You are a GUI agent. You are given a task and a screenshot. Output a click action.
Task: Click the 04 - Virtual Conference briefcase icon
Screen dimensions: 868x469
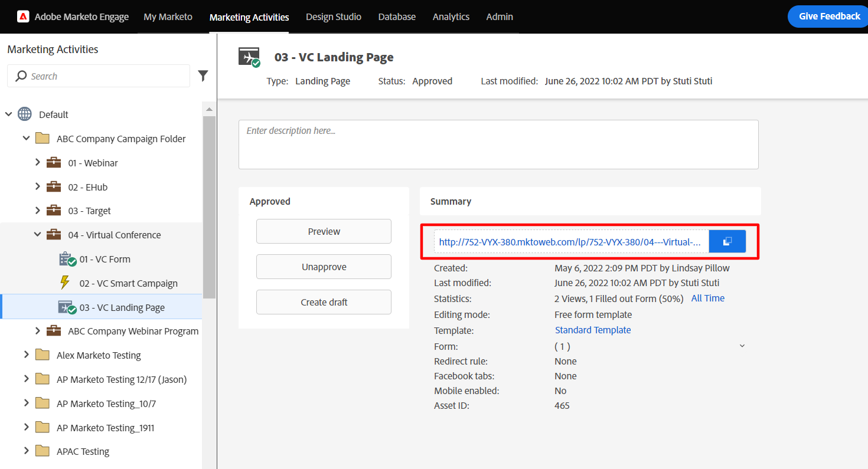(54, 235)
